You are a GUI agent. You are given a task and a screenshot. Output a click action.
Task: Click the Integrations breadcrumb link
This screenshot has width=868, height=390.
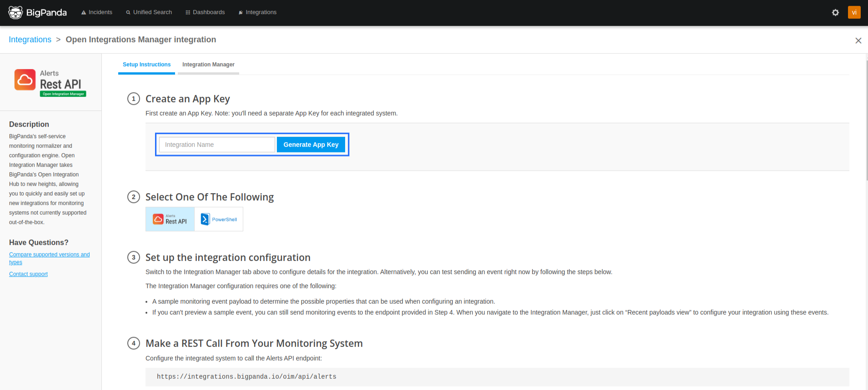[x=30, y=40]
